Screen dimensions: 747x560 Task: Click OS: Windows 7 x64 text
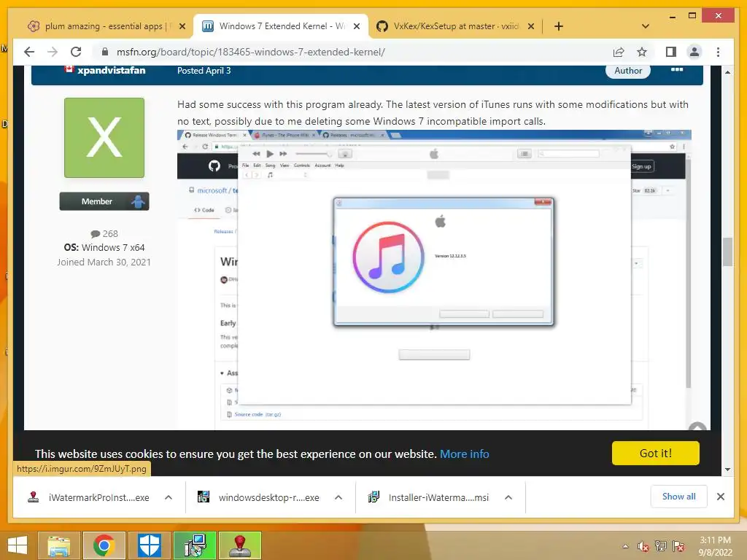point(104,248)
